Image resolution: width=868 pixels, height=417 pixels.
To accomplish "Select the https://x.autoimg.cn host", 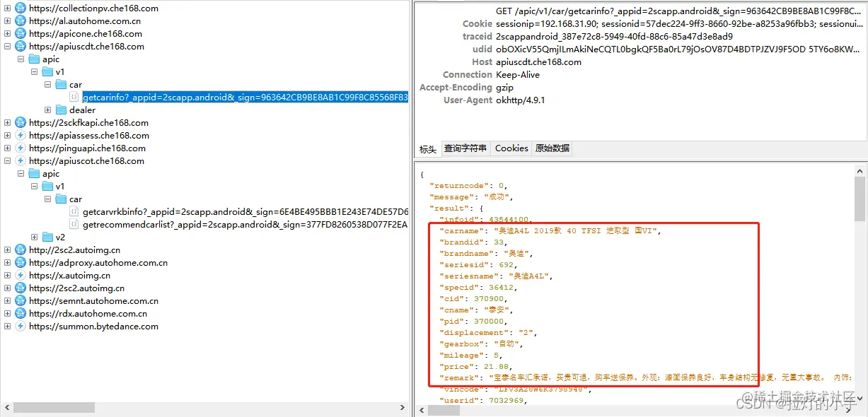I will tap(69, 276).
